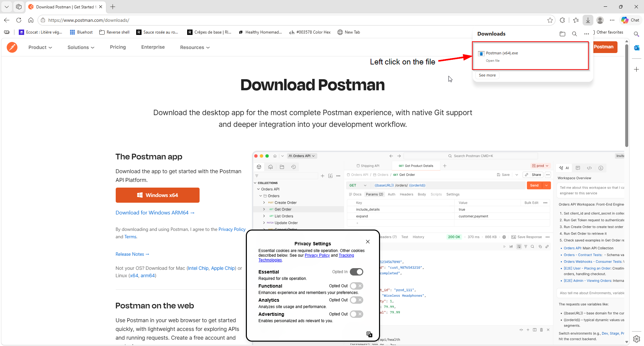Screen dimensions: 644x346
Task: Open the Healthy Homemade bookmark
Action: coord(260,32)
